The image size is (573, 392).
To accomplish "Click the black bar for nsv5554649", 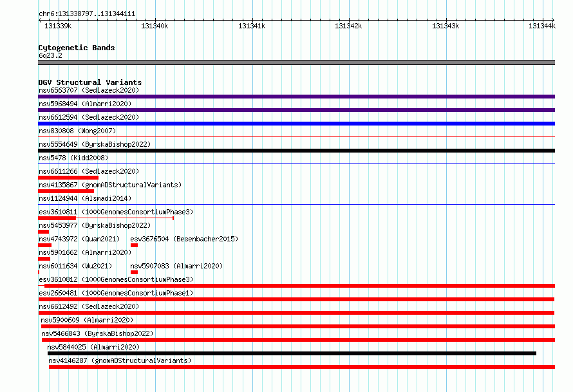I will 296,151.
